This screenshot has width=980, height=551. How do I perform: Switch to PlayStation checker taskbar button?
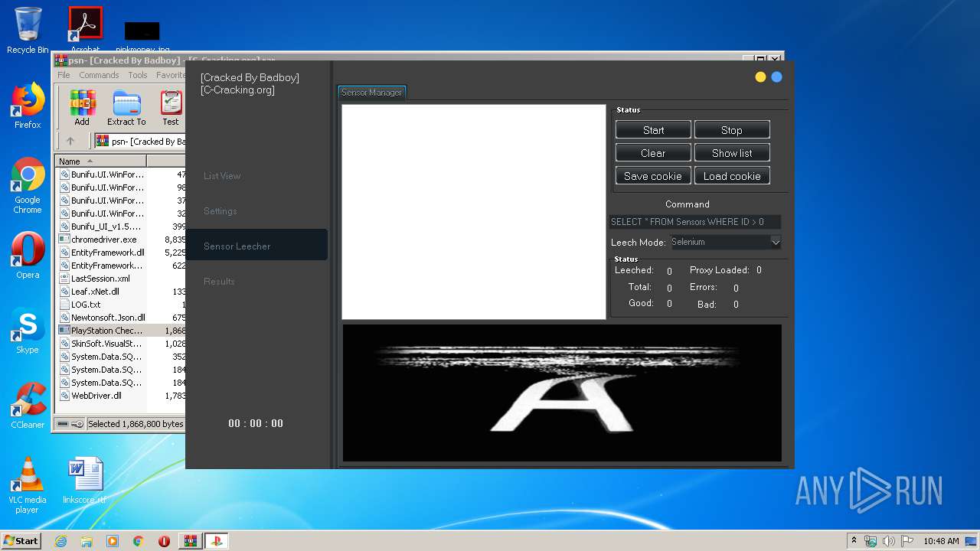pos(216,541)
